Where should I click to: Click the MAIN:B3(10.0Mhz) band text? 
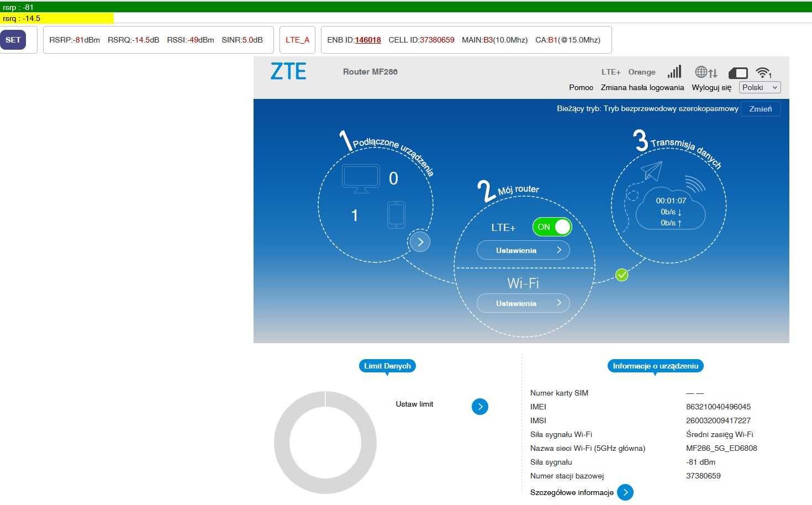tap(495, 40)
